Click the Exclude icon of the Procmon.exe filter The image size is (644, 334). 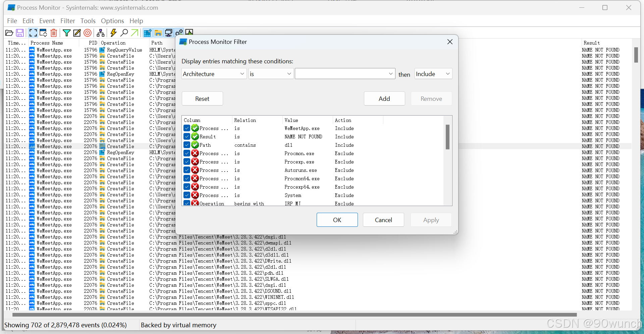[195, 153]
